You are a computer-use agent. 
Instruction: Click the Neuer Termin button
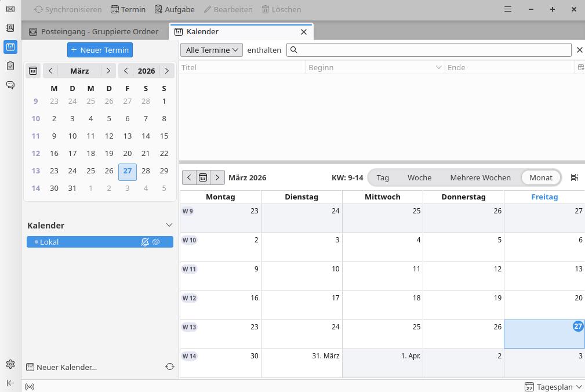(100, 50)
